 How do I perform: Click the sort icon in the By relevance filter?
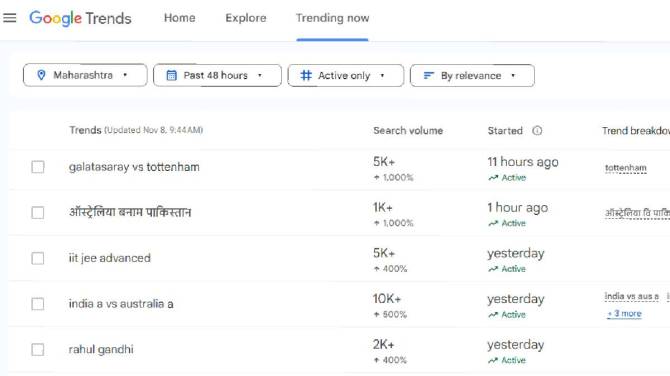[x=428, y=76]
